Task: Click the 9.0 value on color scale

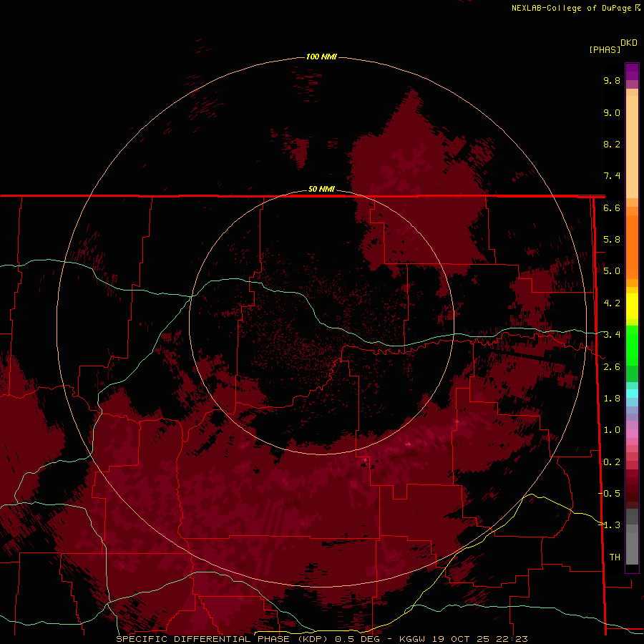Action: tap(612, 112)
